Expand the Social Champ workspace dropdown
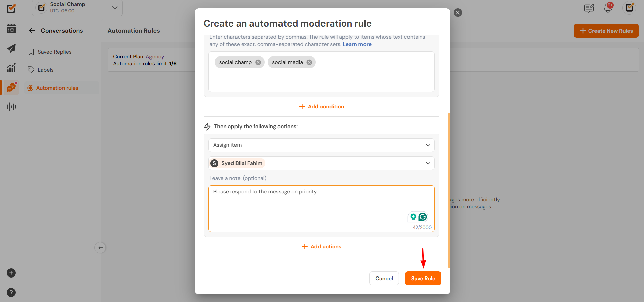Image resolution: width=644 pixels, height=302 pixels. click(115, 8)
